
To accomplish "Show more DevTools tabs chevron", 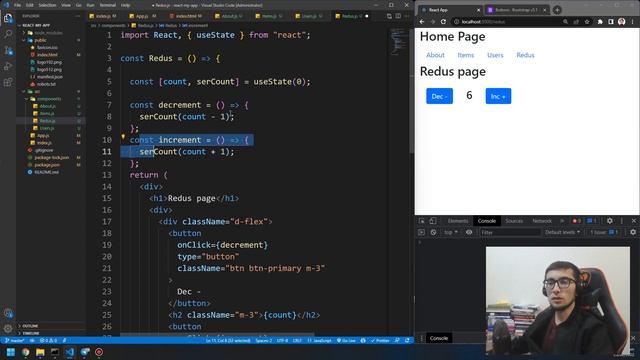I will (x=562, y=221).
